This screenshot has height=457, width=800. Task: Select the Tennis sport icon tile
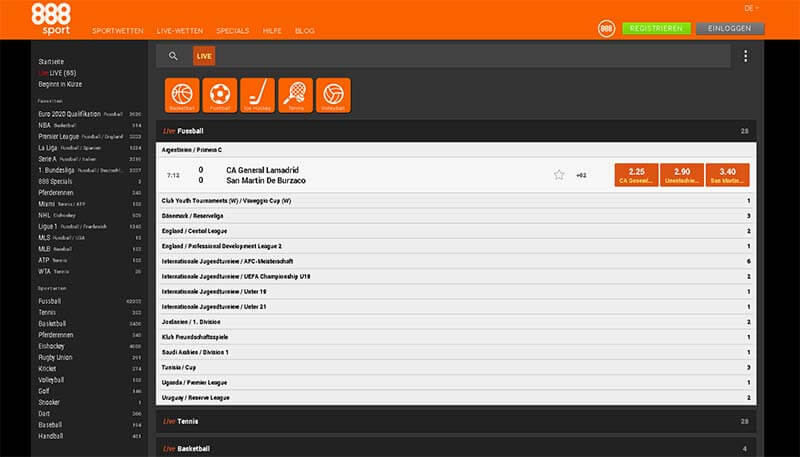tap(295, 95)
